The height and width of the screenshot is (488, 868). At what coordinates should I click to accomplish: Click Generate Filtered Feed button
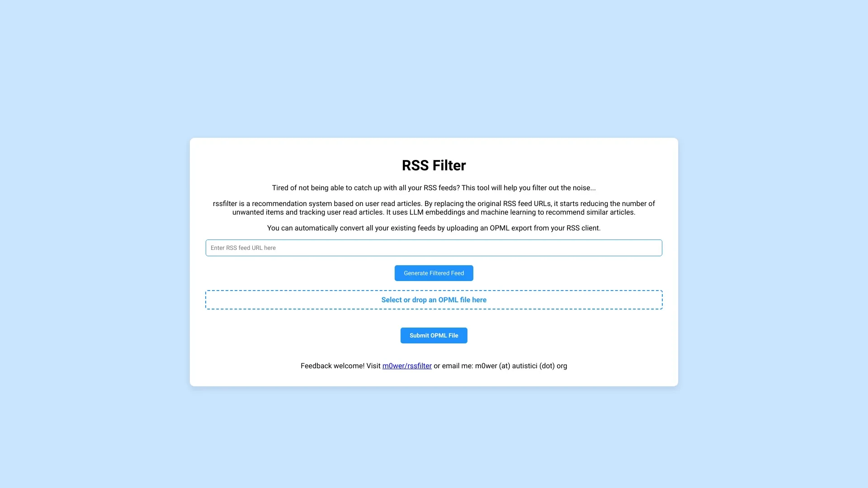click(434, 273)
